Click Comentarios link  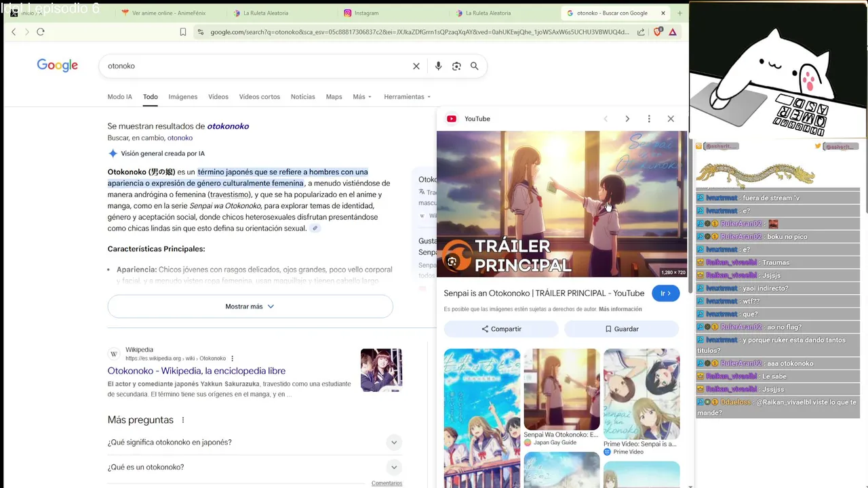pyautogui.click(x=387, y=483)
